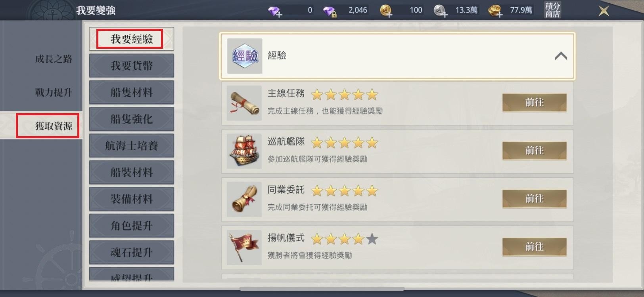644x297 pixels.
Task: Close the 我要變強 panel
Action: pyautogui.click(x=604, y=11)
